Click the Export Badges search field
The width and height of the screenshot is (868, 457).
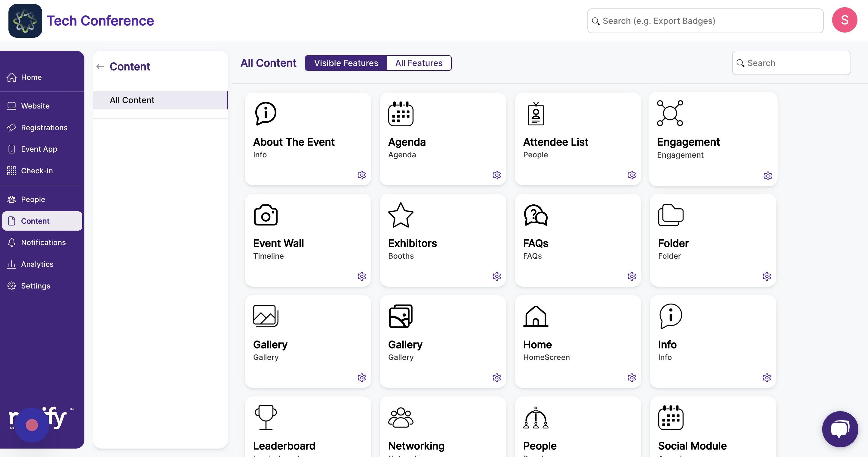tap(705, 21)
